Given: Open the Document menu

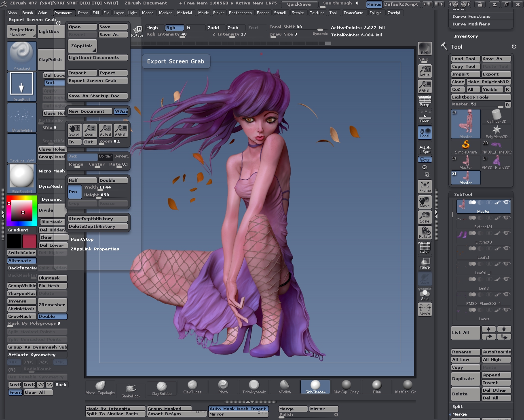Looking at the screenshot, I should 63,13.
